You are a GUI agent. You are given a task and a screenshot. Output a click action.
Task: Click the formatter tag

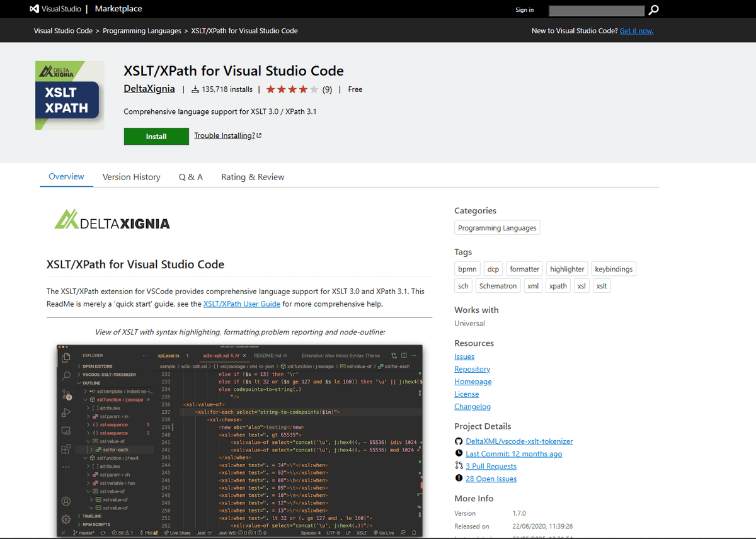pos(525,269)
